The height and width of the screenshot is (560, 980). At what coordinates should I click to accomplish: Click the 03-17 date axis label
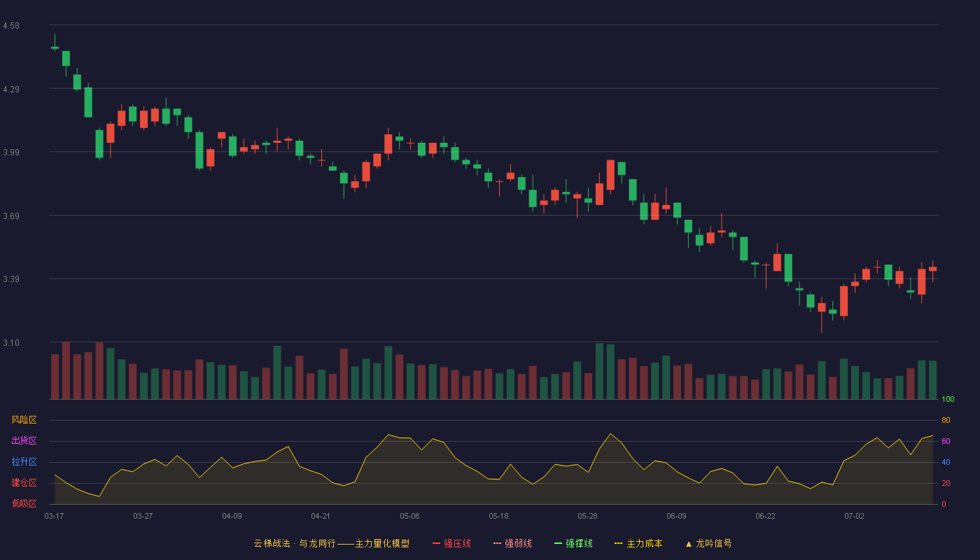coord(54,516)
